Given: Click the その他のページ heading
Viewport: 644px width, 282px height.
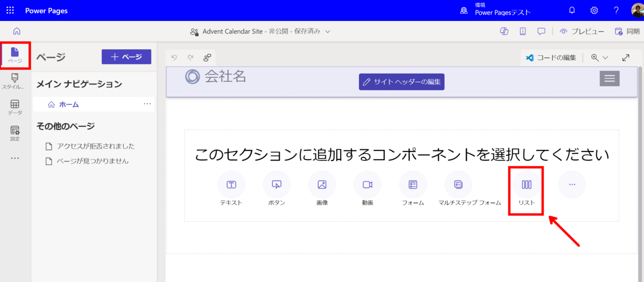Looking at the screenshot, I should [x=65, y=126].
